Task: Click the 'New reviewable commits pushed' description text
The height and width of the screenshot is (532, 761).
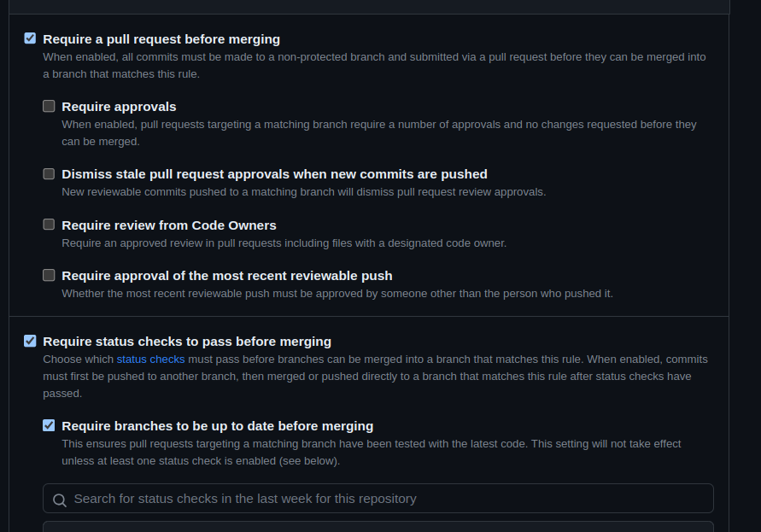Action: pyautogui.click(x=303, y=192)
